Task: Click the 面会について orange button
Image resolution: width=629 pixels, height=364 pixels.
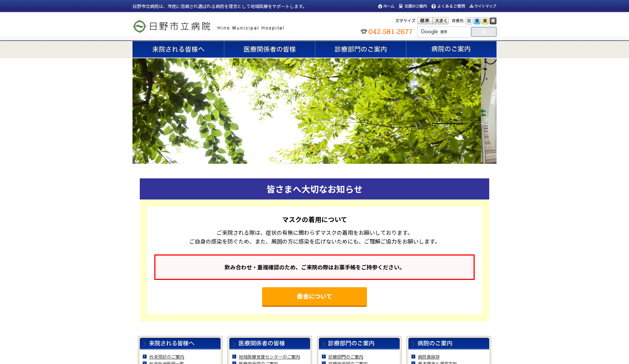Action: [x=314, y=297]
